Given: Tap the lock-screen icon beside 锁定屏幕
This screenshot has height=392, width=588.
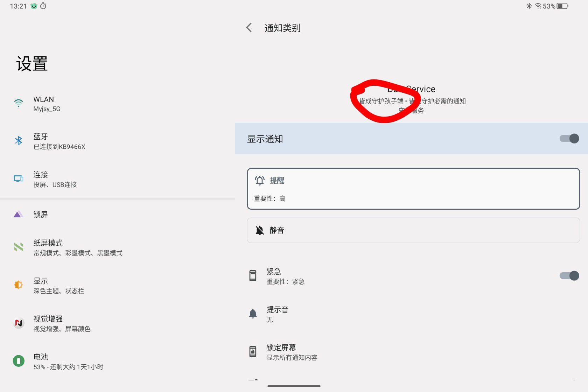Looking at the screenshot, I should pos(253,351).
